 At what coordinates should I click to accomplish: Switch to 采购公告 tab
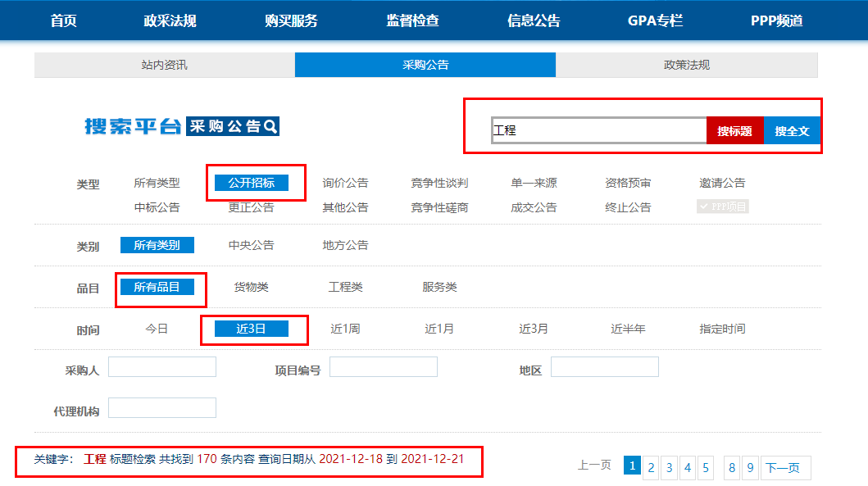click(425, 65)
